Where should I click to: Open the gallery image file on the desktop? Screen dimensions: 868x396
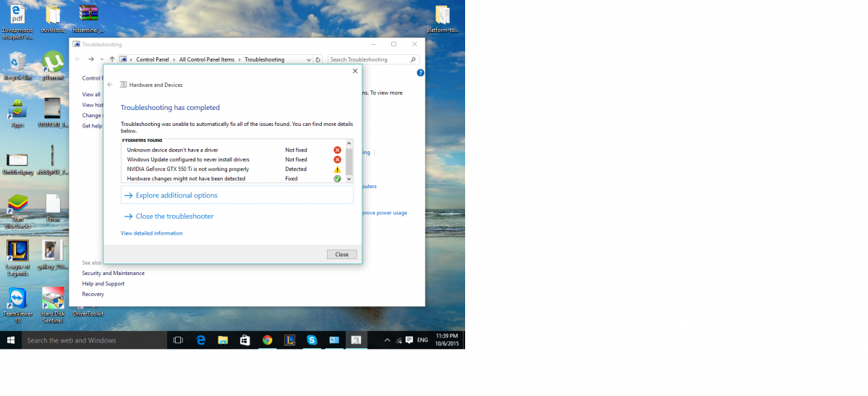click(x=52, y=255)
